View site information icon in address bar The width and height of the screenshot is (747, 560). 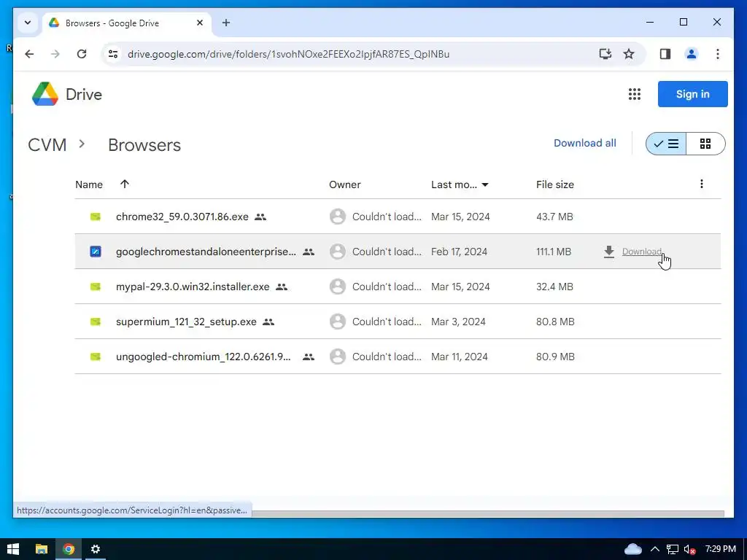click(113, 54)
